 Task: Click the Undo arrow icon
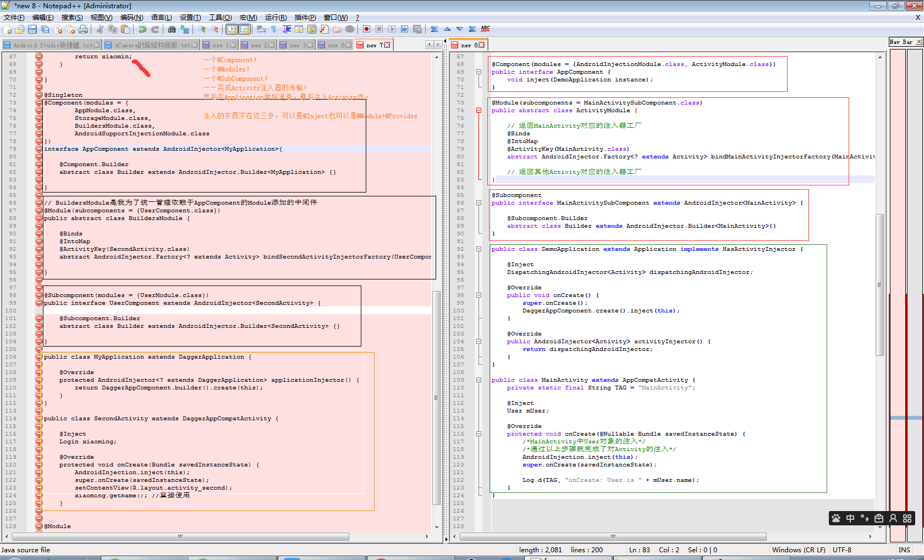(x=142, y=29)
